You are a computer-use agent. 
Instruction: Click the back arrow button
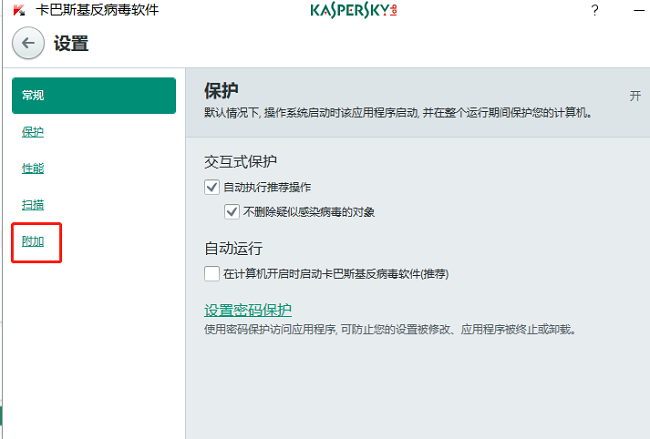tap(28, 43)
